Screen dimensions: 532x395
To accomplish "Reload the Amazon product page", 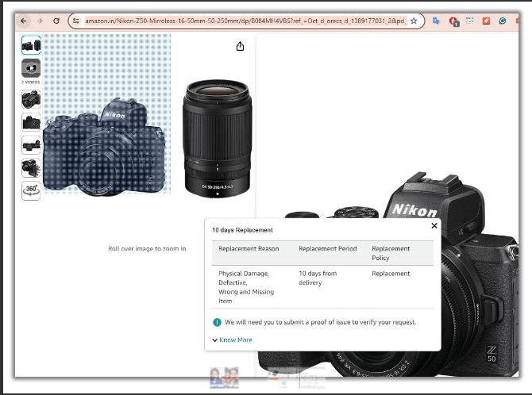I will pyautogui.click(x=56, y=21).
